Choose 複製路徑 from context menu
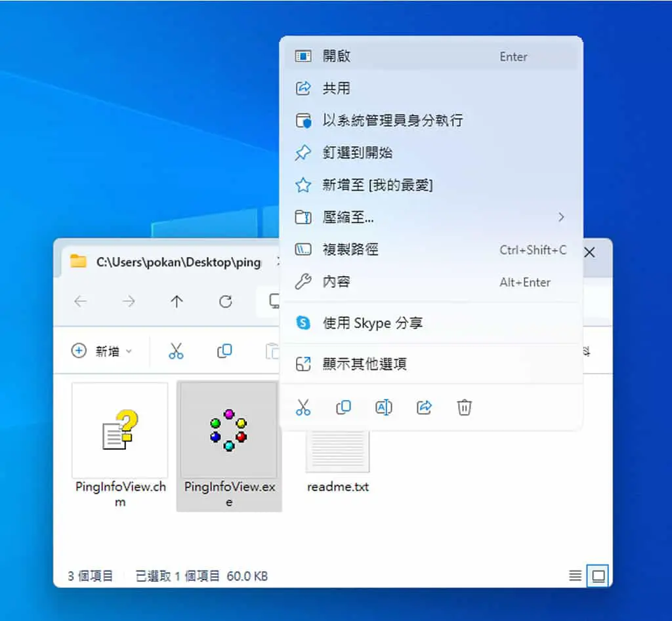Image resolution: width=672 pixels, height=621 pixels. tap(431, 249)
